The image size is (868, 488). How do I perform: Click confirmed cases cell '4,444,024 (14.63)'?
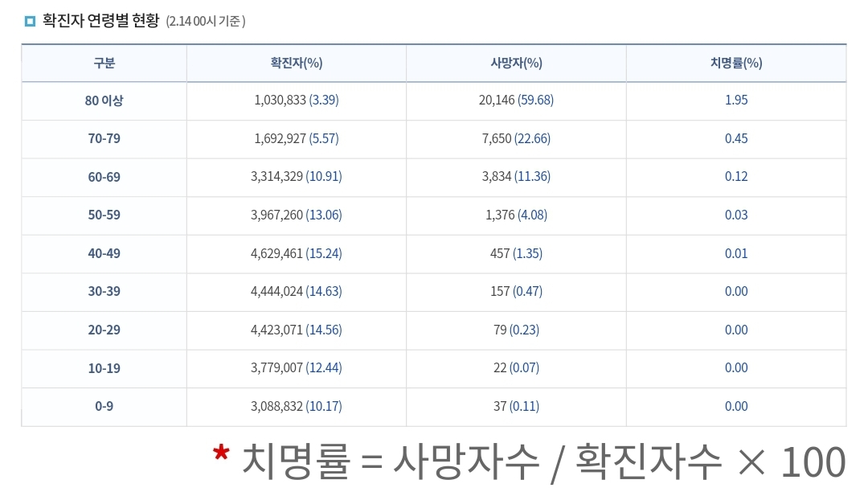tap(296, 291)
